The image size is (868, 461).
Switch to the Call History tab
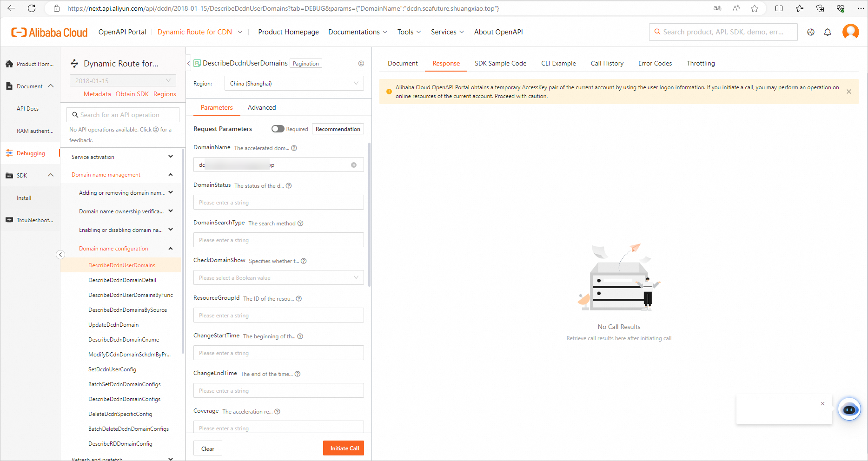[607, 64]
